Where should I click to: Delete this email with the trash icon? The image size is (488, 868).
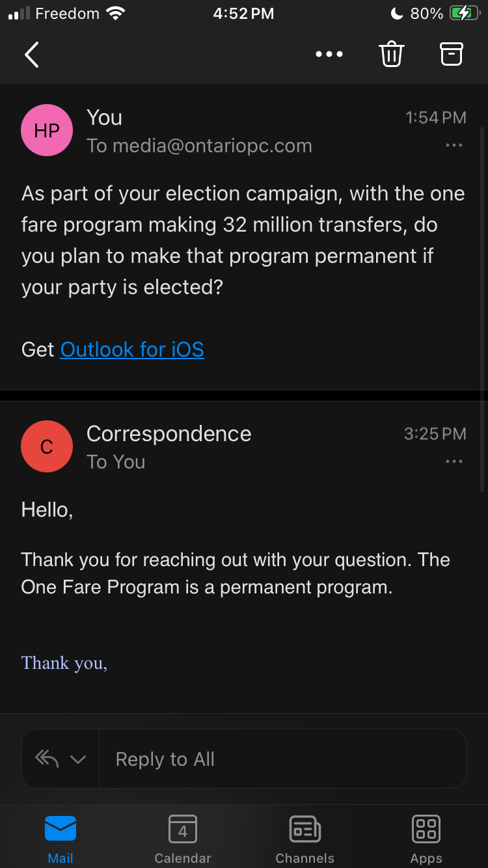point(392,55)
